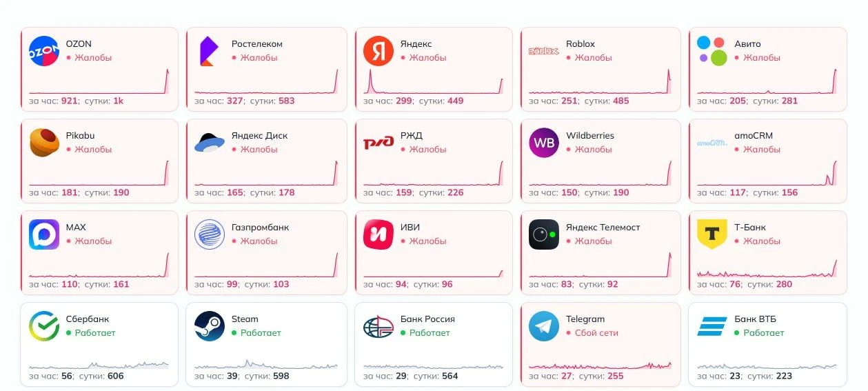
Task: Click the Авито service name
Action: 748,44
